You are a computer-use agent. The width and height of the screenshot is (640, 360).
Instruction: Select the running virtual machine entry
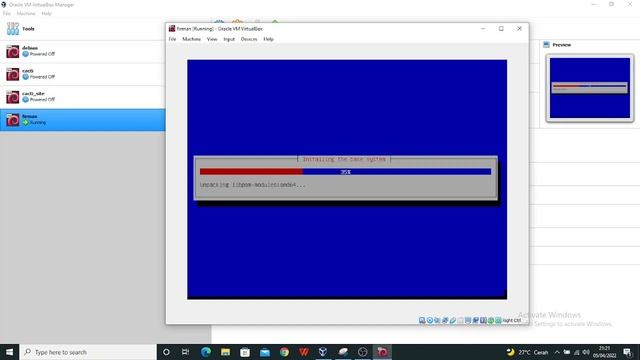[x=82, y=120]
